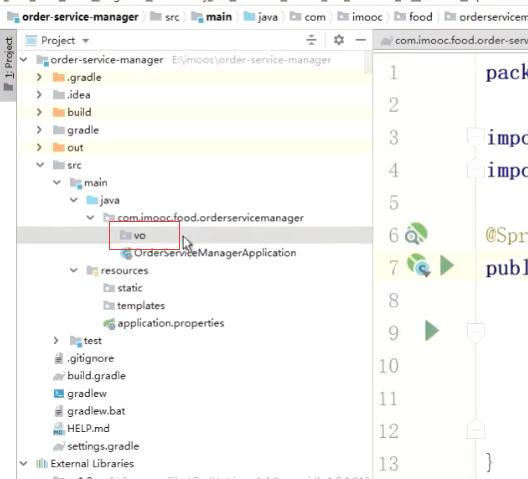
Task: Click the External Libraries icon
Action: 42,464
